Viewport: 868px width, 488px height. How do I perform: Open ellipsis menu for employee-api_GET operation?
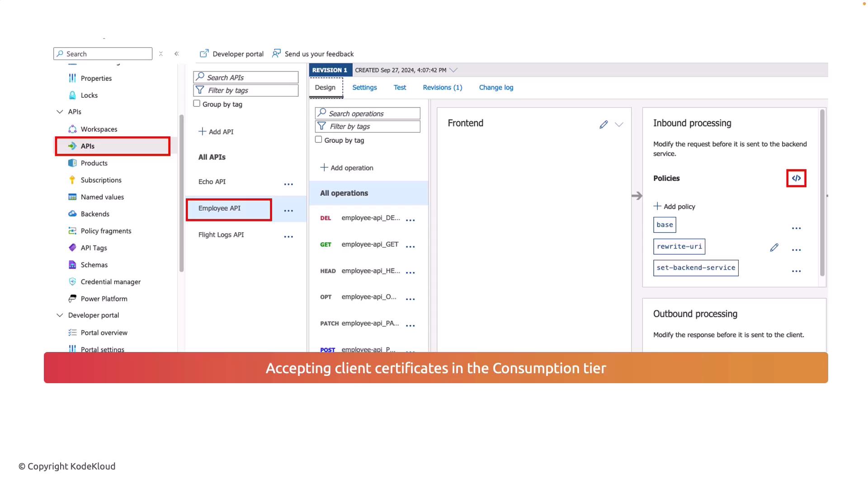coord(410,247)
